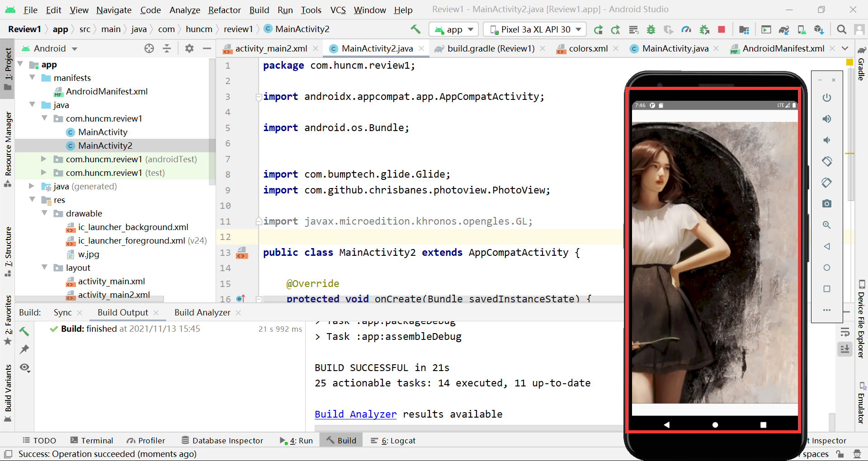
Task: Show hidden editor tabs dropdown arrow
Action: click(x=844, y=48)
